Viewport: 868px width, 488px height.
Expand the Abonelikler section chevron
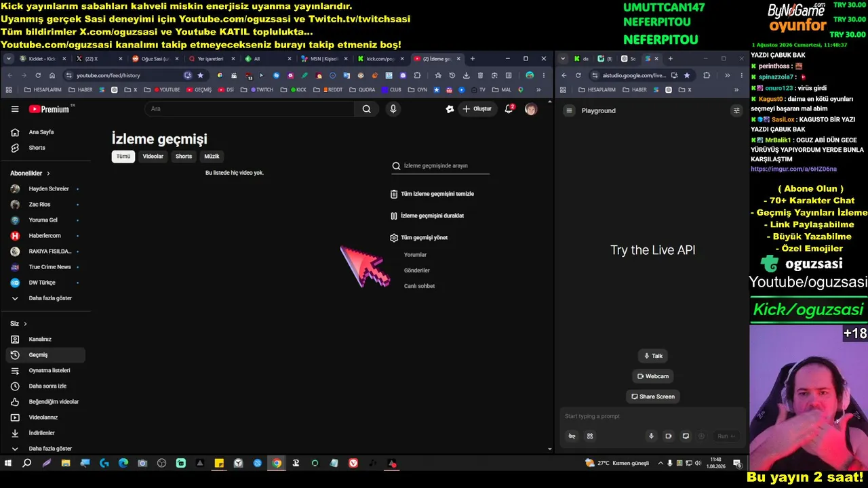click(x=48, y=174)
